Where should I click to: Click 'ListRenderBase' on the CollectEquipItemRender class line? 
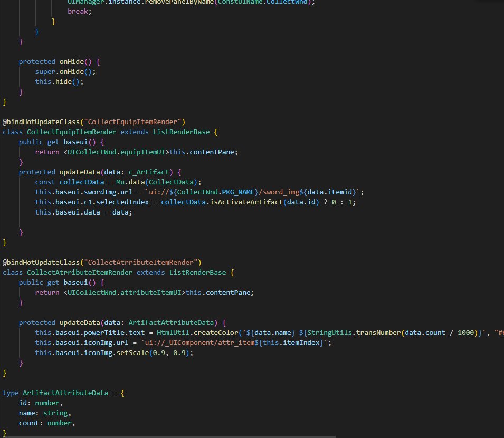[182, 132]
